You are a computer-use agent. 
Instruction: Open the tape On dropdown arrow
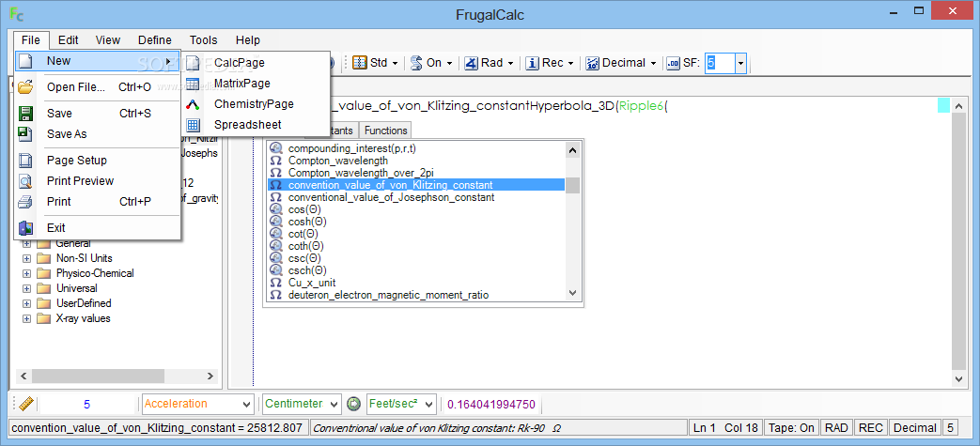point(449,63)
